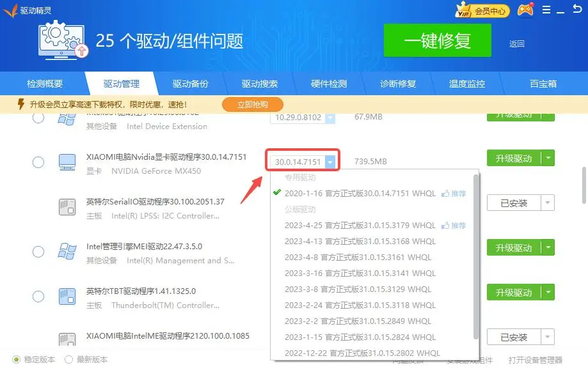Choose the 最新版本 radio option
Image resolution: width=588 pixels, height=370 pixels.
click(69, 359)
